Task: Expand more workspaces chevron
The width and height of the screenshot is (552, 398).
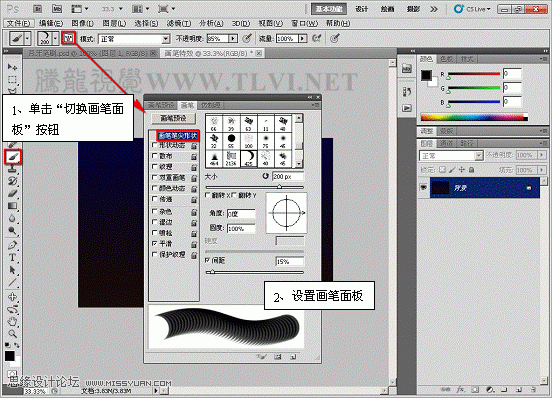Action: (434, 9)
